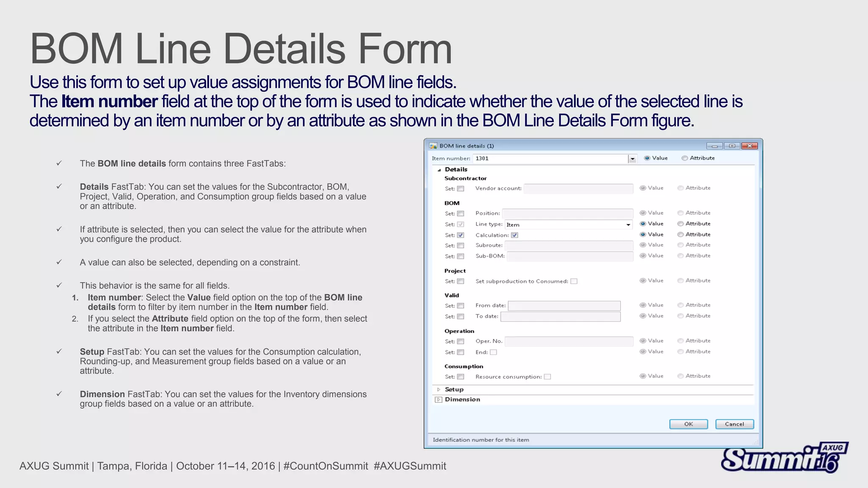Viewport: 868px width, 488px height.
Task: Open the Line type dropdown
Action: click(x=628, y=225)
